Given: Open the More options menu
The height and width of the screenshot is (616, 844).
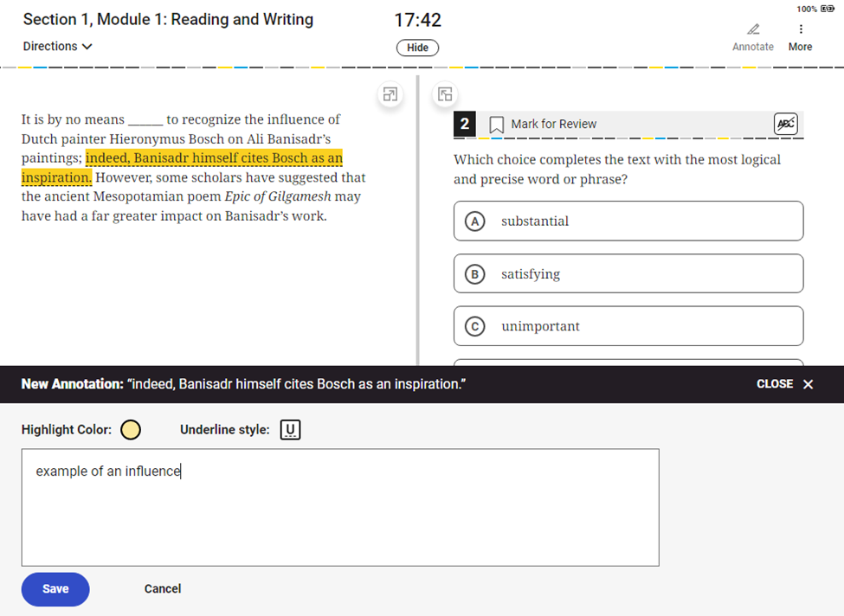Looking at the screenshot, I should coord(800,36).
